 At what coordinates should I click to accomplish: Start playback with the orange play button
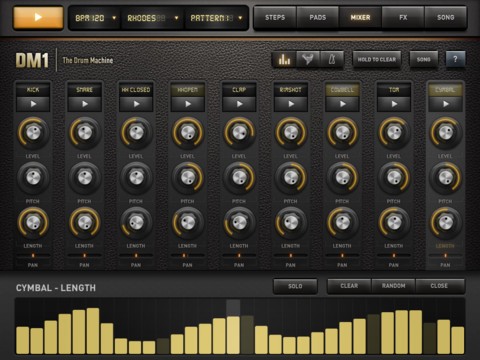38,17
